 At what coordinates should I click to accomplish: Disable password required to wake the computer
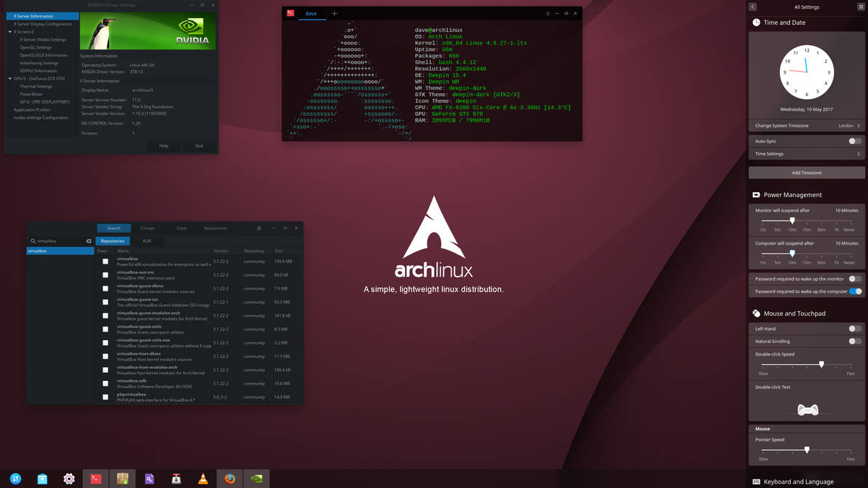click(x=856, y=291)
